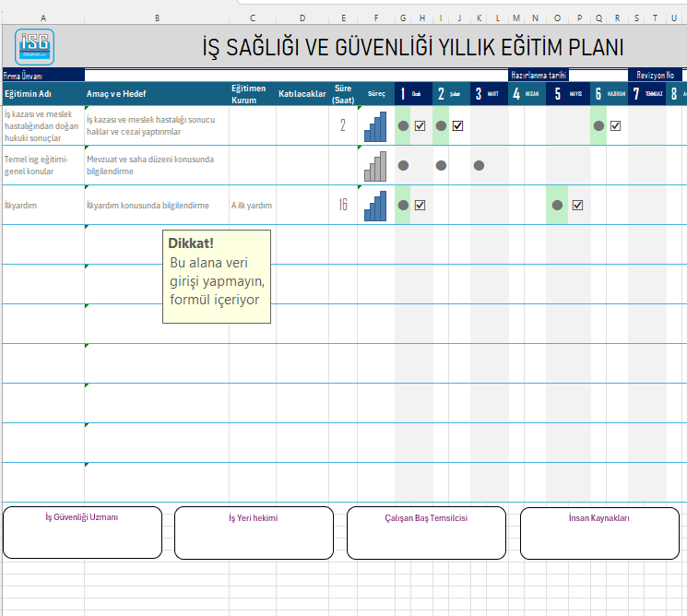Viewport: 687px width, 616px height.
Task: Select column E header
Action: (343, 18)
